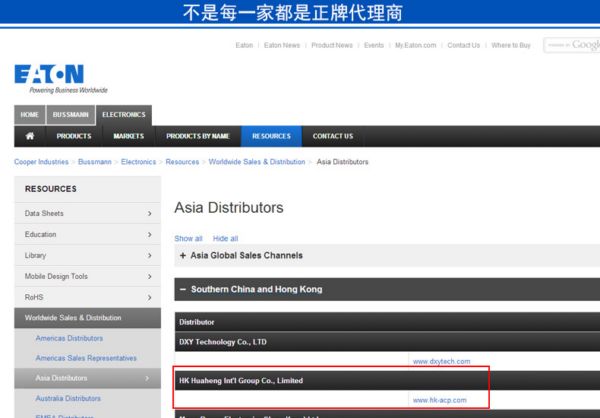Image resolution: width=600 pixels, height=418 pixels.
Task: Go to Electronics breadcrumb
Action: [139, 162]
